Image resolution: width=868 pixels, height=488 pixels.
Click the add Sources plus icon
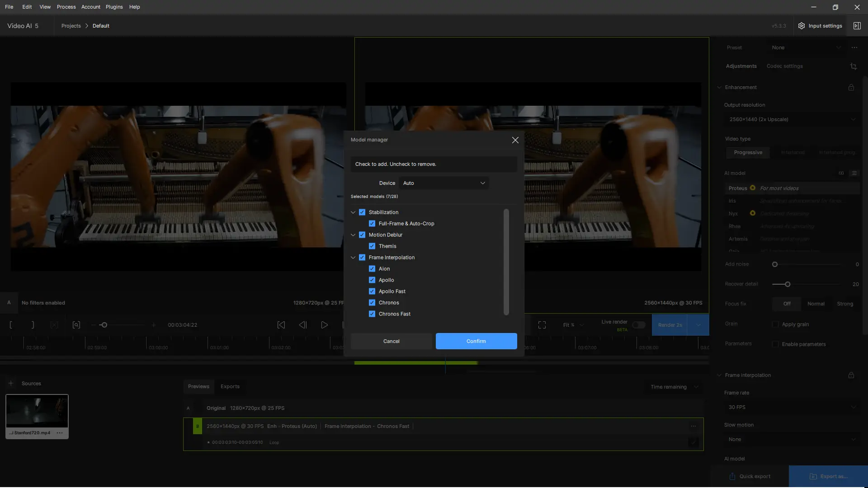11,383
